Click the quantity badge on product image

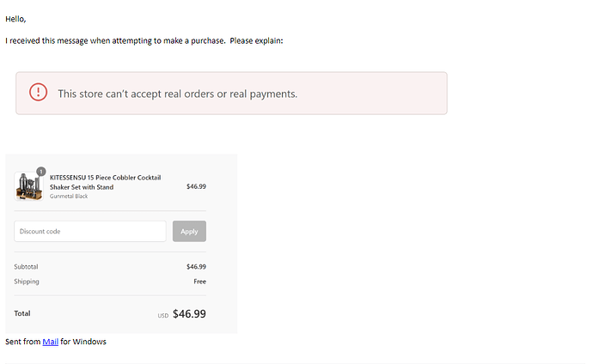pos(40,171)
